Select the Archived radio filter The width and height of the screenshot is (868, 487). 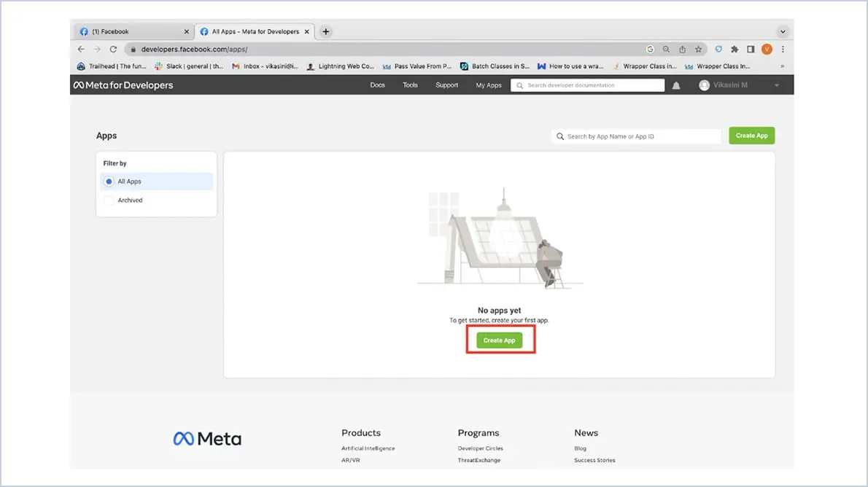pyautogui.click(x=109, y=200)
